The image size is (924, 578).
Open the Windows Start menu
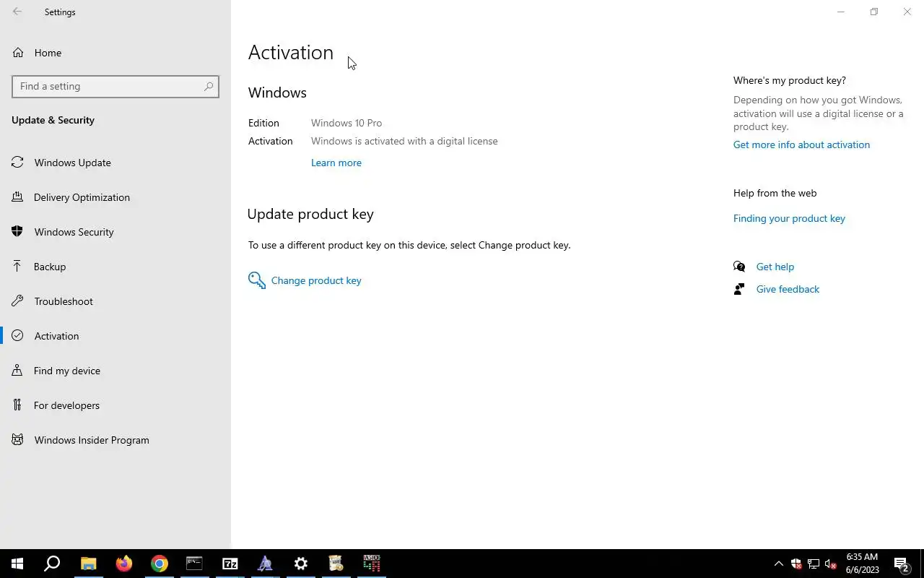(17, 564)
